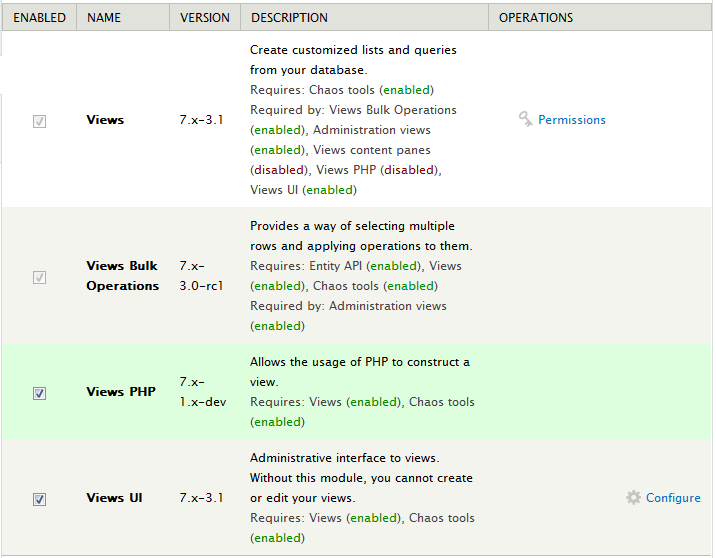Click the OPERATIONS column header
Screen dimensions: 716x558
click(x=536, y=17)
